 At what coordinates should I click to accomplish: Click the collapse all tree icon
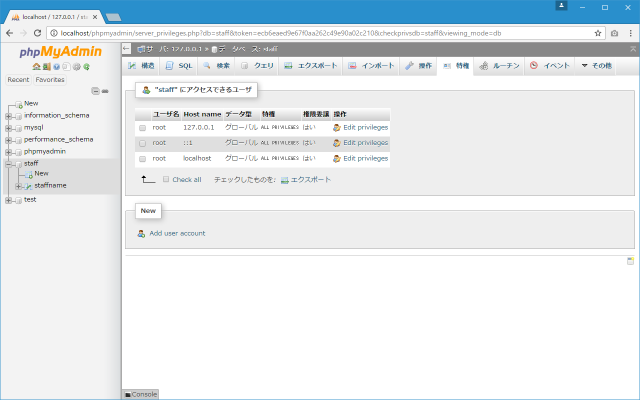[x=95, y=91]
